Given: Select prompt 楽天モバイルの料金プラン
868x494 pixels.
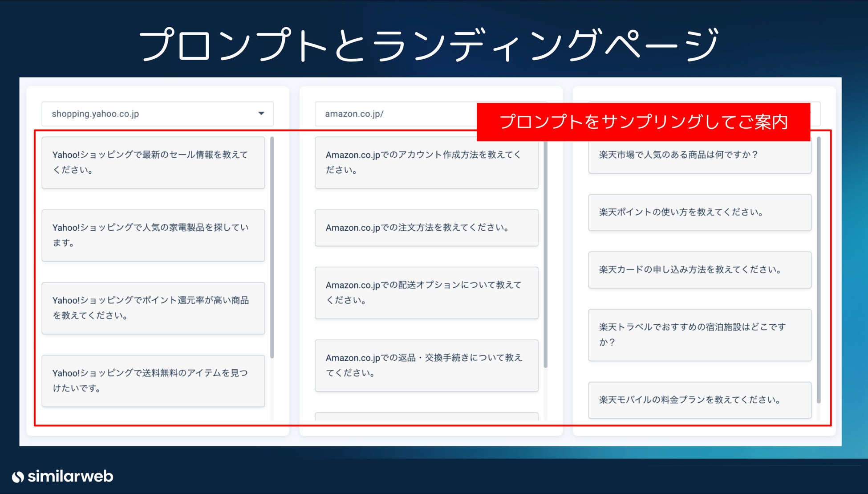Looking at the screenshot, I should [700, 400].
